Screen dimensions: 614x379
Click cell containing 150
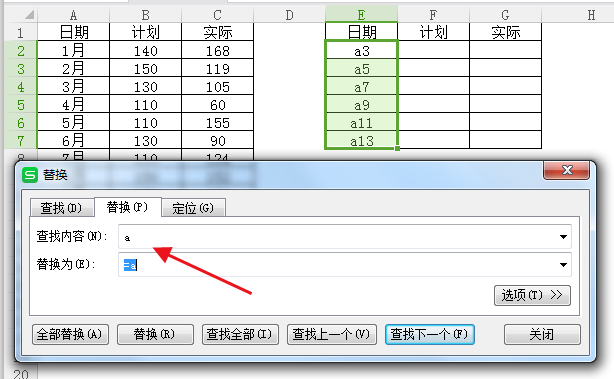point(145,68)
